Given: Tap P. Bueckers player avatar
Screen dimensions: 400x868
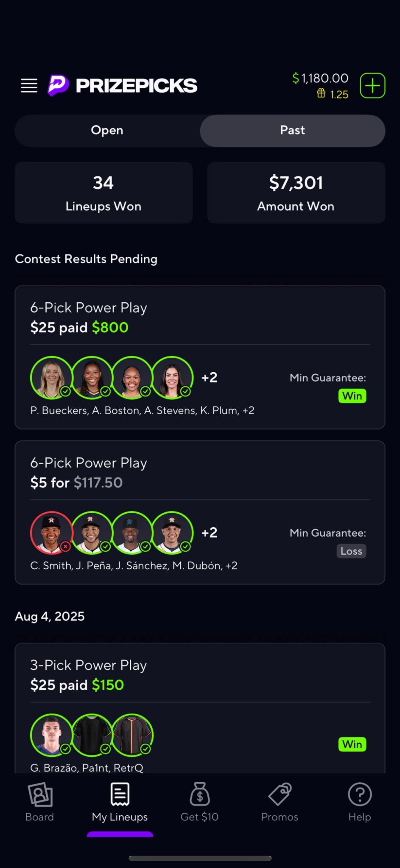Looking at the screenshot, I should (51, 377).
